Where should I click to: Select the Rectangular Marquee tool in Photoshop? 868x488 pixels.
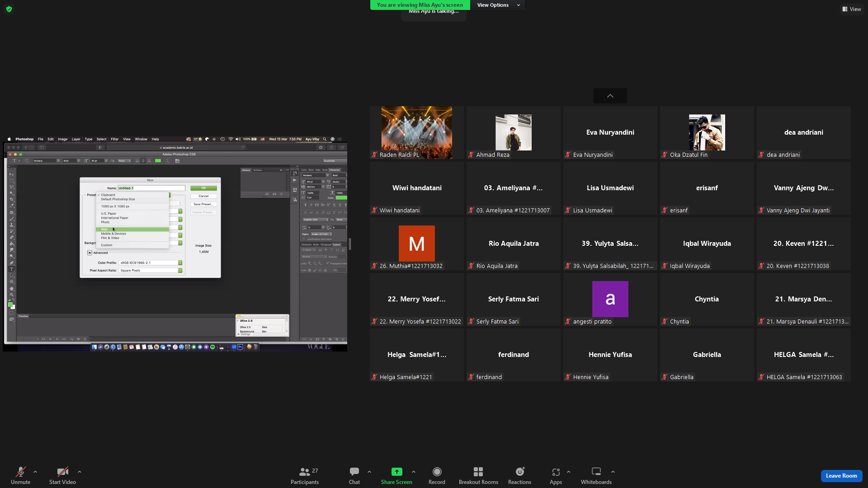point(12,180)
